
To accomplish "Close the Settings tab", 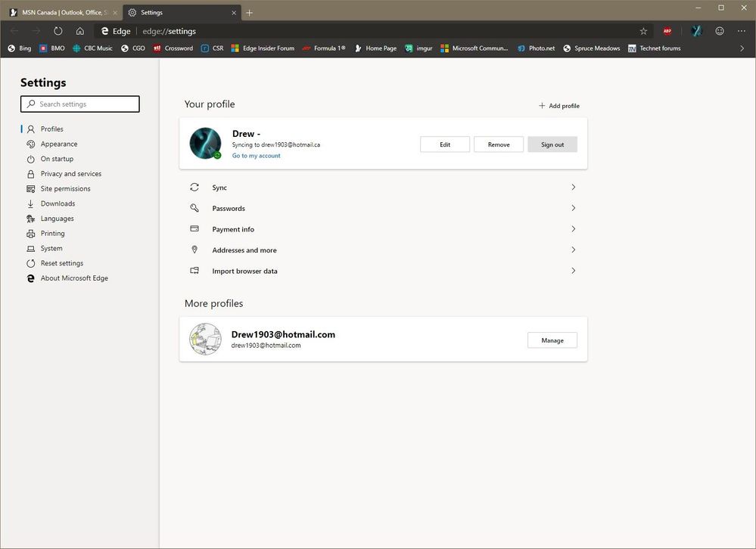I will click(x=234, y=13).
